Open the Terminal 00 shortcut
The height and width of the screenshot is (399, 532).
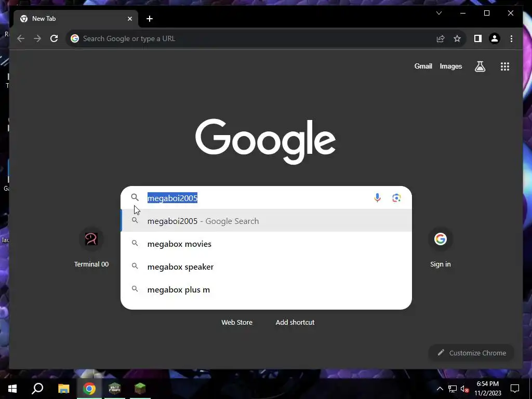click(x=91, y=247)
